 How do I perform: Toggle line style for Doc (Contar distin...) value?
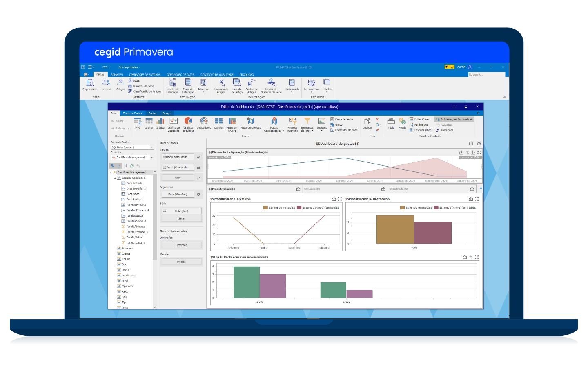198,157
